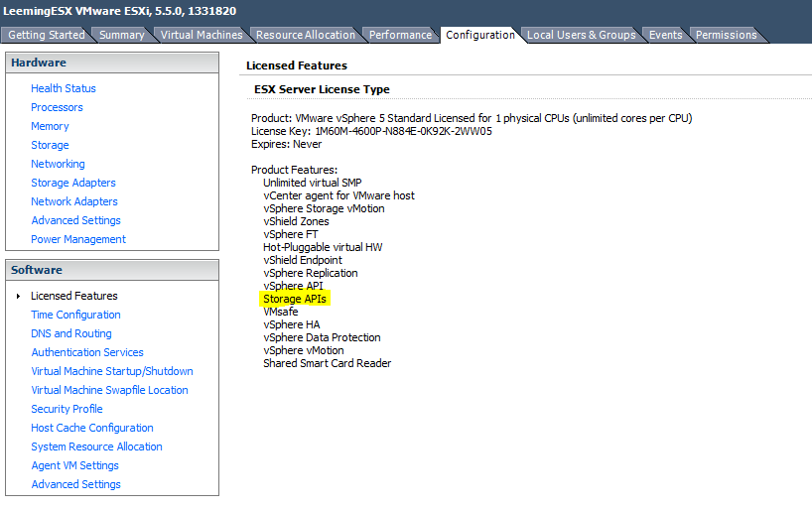Screen dimensions: 812x510
Task: Open the Time Configuration link
Action: (75, 315)
